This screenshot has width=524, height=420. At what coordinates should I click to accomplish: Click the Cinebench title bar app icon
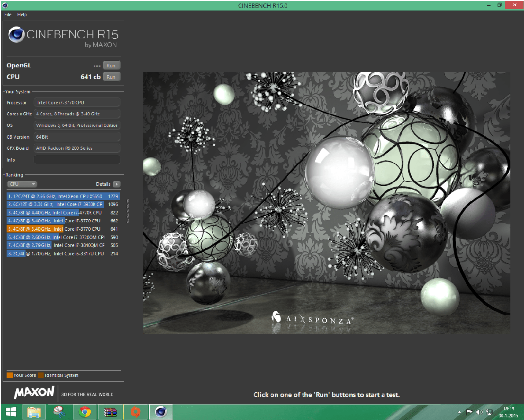click(5, 5)
